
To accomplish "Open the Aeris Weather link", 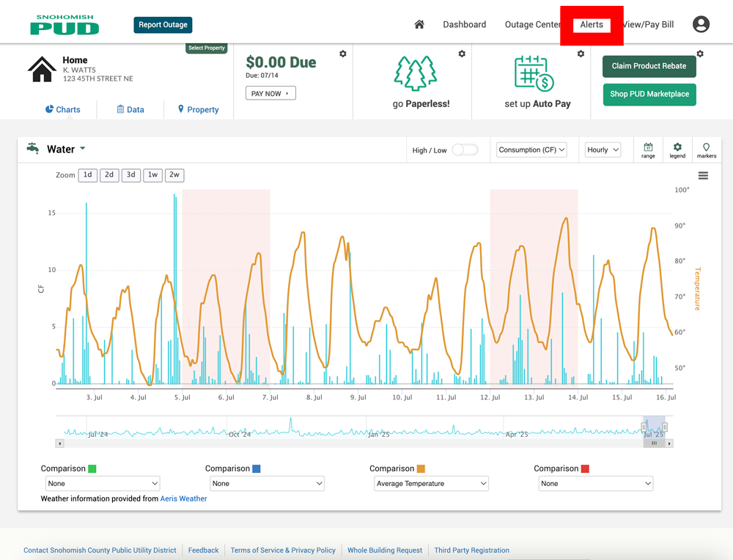I will [x=183, y=498].
